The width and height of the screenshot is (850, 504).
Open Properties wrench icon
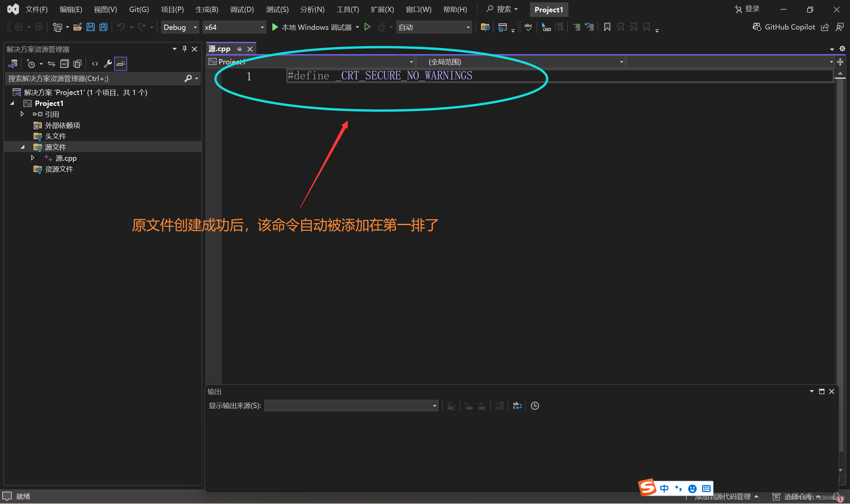click(x=108, y=64)
